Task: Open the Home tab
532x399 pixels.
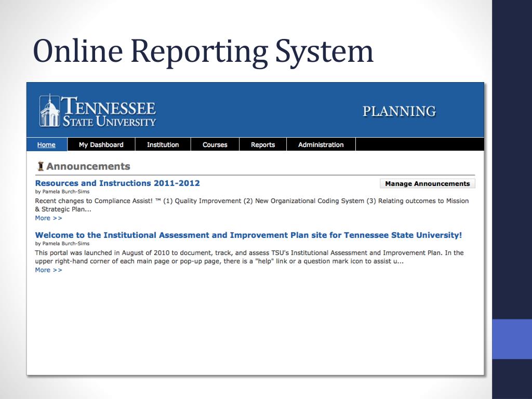Action: pos(46,144)
